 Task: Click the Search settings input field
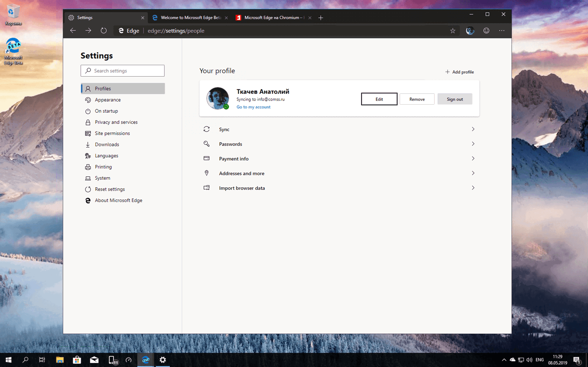click(x=123, y=71)
